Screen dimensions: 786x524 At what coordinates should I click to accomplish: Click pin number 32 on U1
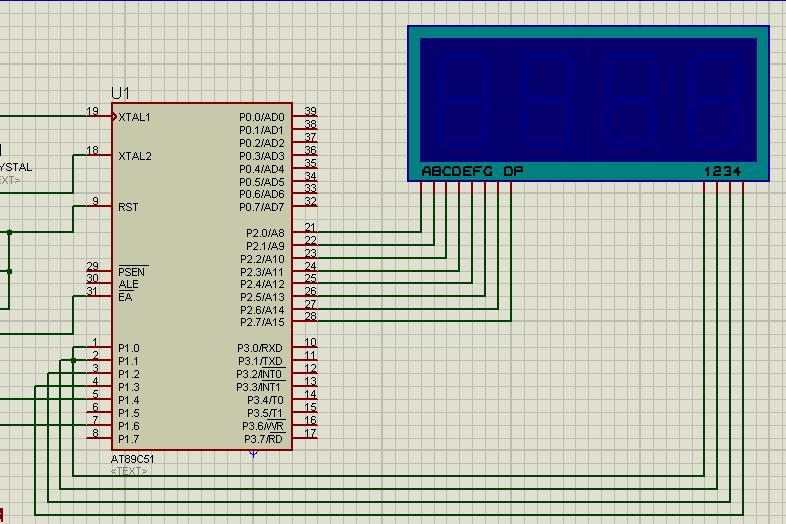pos(310,201)
